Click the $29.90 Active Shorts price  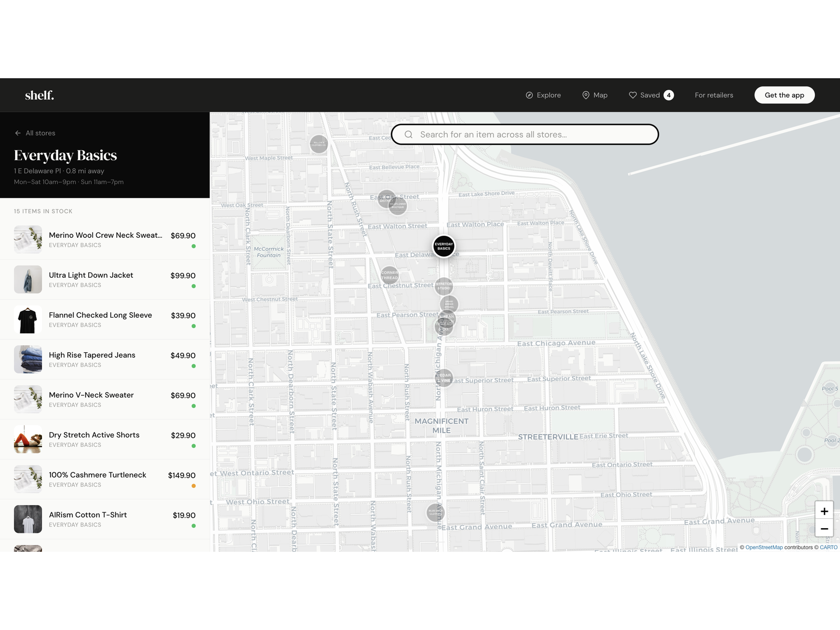click(x=183, y=435)
